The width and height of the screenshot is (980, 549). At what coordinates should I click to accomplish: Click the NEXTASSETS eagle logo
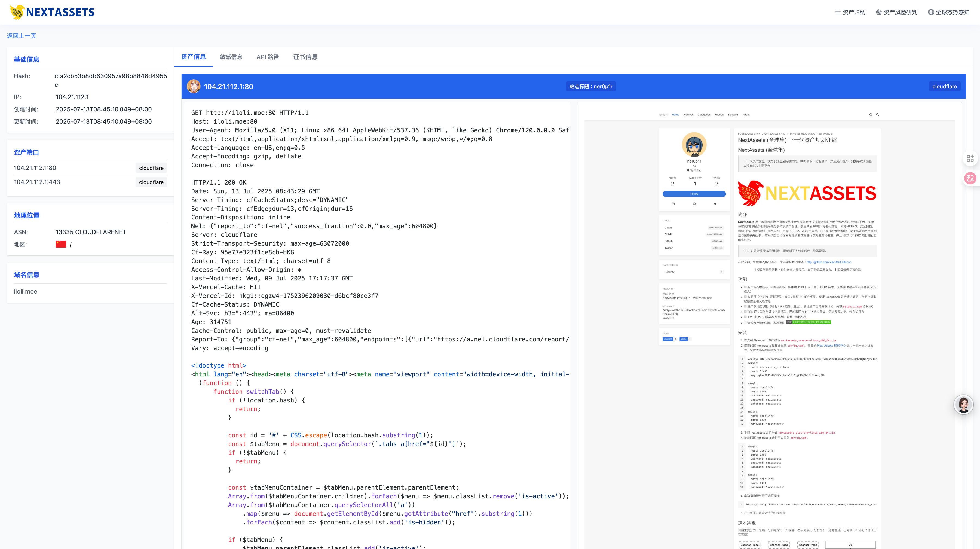click(17, 12)
